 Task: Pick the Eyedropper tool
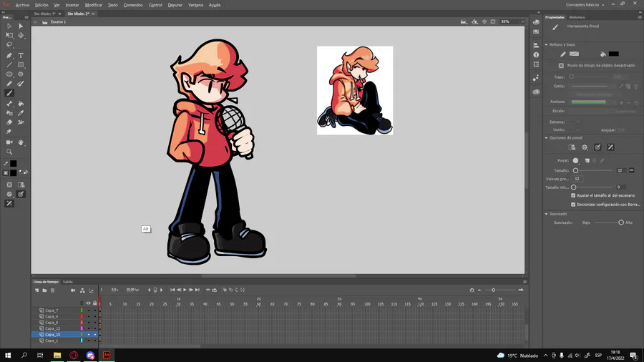tap(21, 113)
